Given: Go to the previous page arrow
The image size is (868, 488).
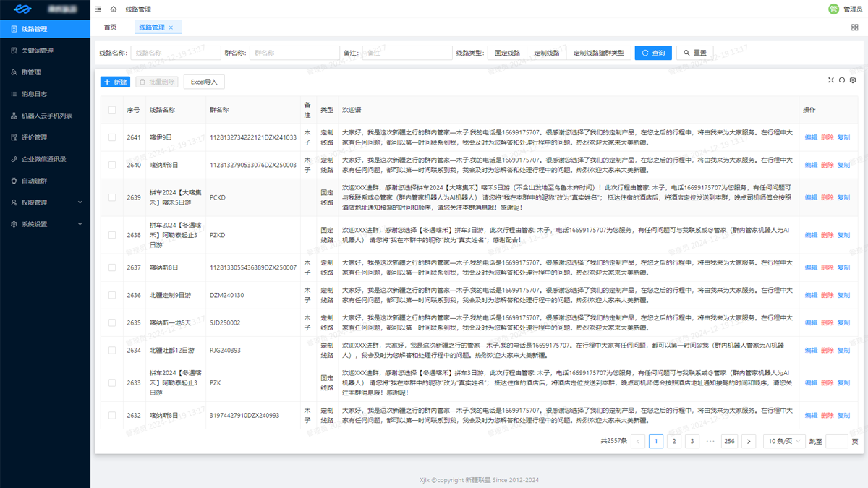Looking at the screenshot, I should (638, 441).
